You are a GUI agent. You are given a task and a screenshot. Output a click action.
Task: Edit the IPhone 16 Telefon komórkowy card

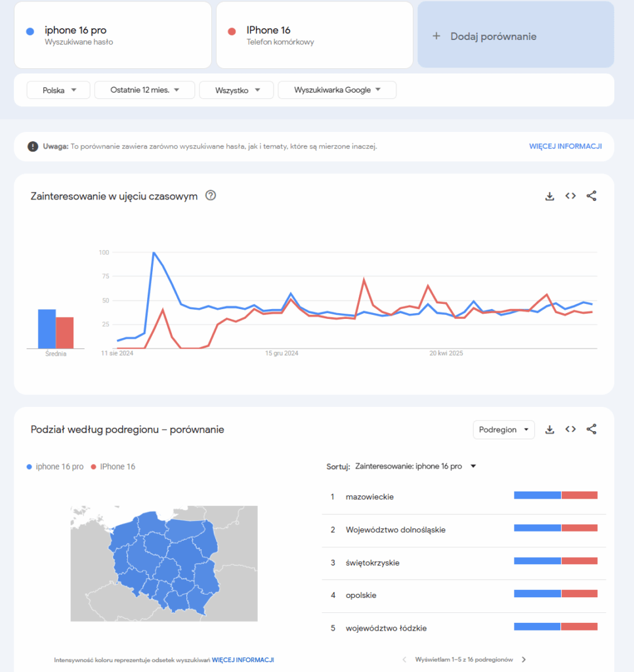click(x=314, y=35)
